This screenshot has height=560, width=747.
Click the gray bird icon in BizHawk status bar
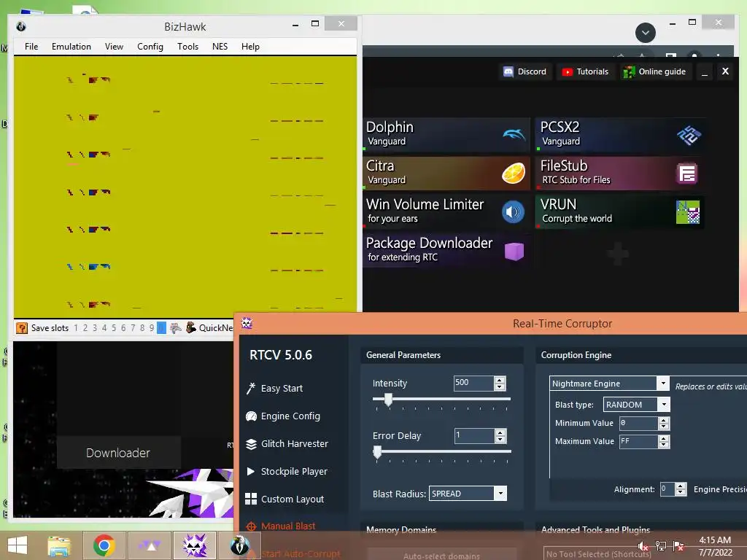[175, 327]
